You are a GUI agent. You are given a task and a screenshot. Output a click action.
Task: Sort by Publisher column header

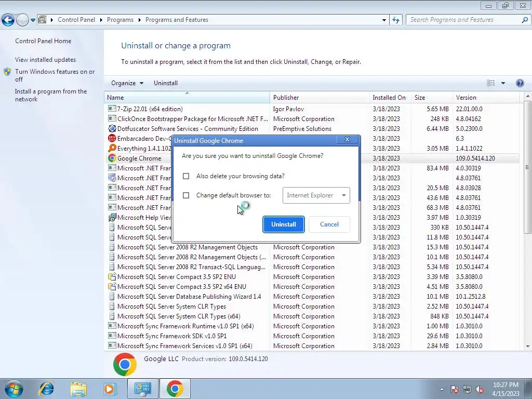320,97
